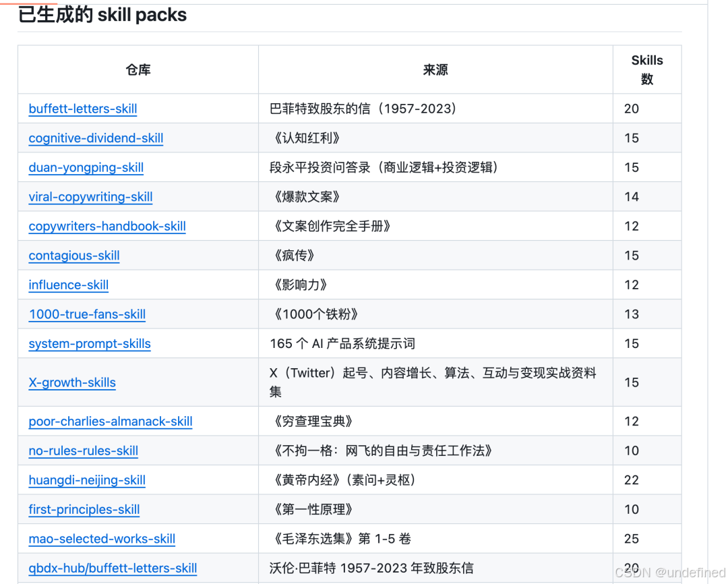Image resolution: width=728 pixels, height=584 pixels.
Task: Click the heading 已生成的 skill packs
Action: [102, 15]
